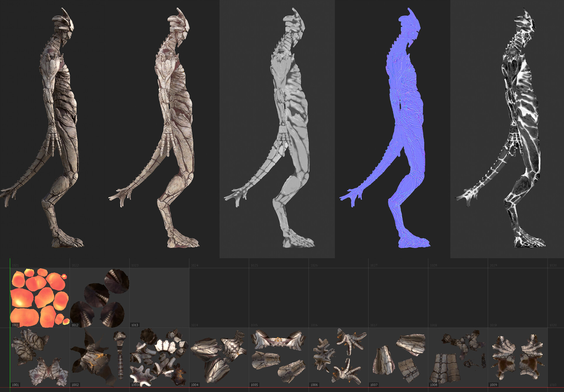Click the '1007' tile number label

[x=374, y=385]
